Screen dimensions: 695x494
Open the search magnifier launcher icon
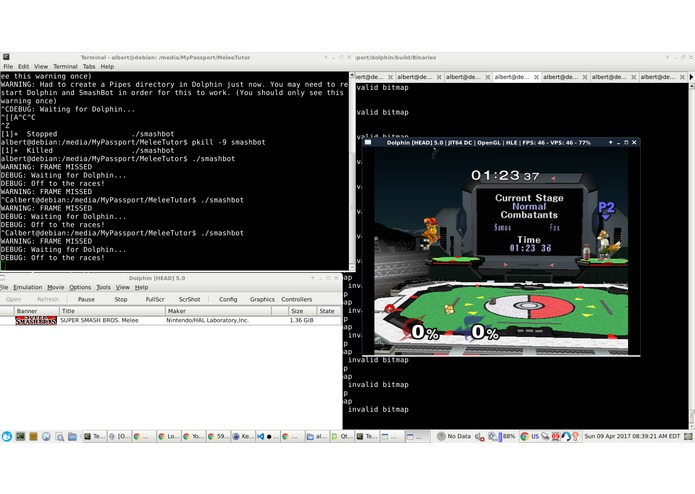pyautogui.click(x=59, y=436)
